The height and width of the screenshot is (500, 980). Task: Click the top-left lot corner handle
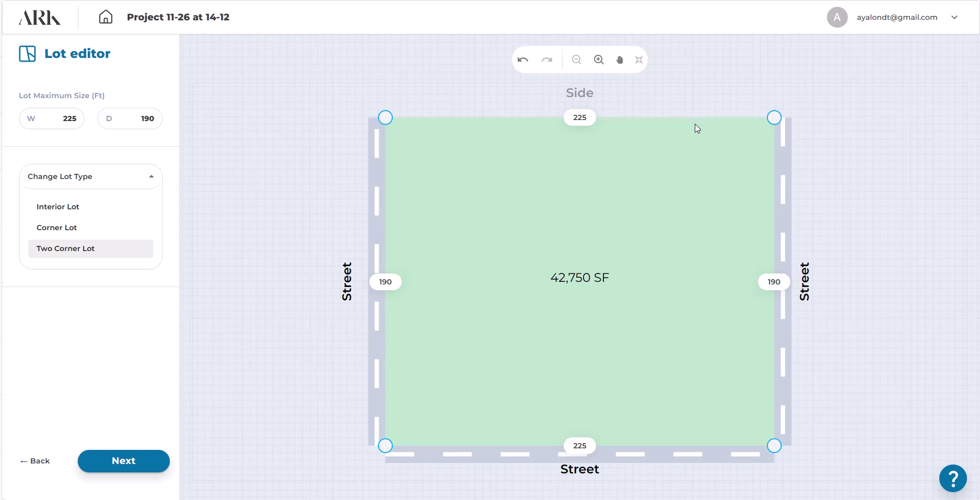pyautogui.click(x=385, y=117)
